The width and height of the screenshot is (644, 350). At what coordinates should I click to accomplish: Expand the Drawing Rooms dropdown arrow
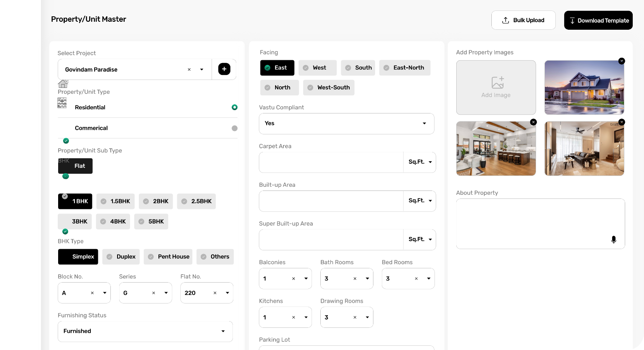coord(367,317)
